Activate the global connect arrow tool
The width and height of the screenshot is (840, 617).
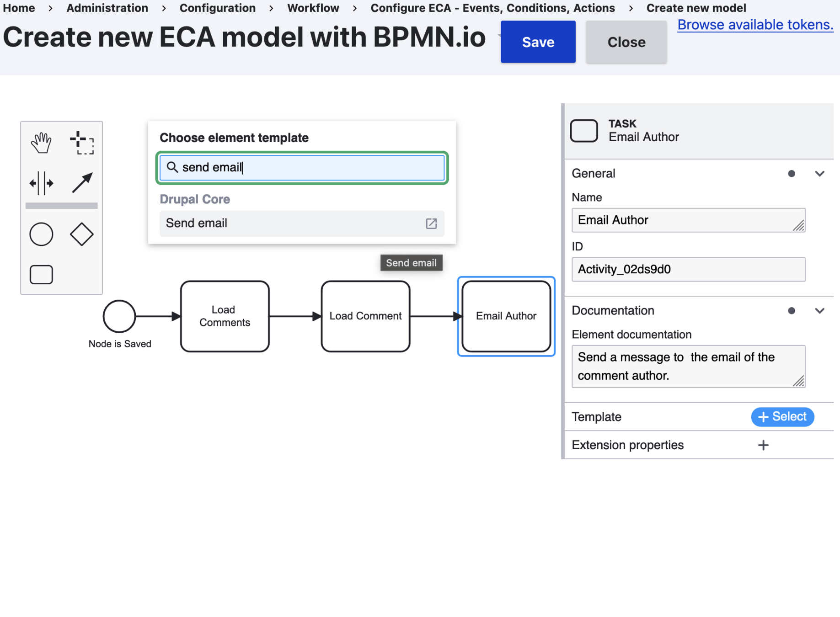[x=82, y=183]
